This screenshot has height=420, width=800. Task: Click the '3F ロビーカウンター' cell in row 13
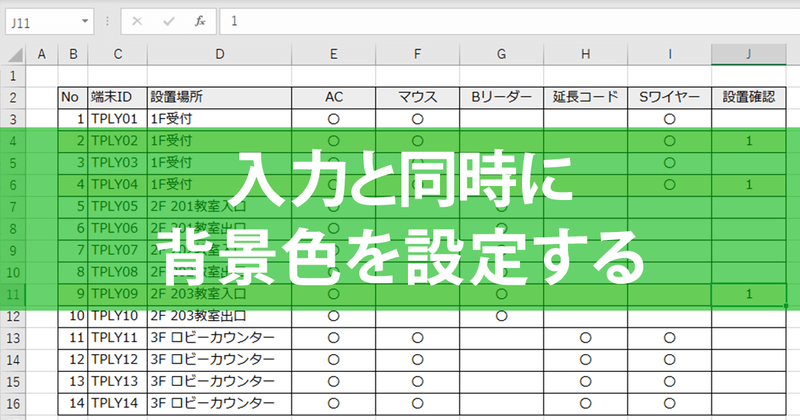click(x=219, y=338)
